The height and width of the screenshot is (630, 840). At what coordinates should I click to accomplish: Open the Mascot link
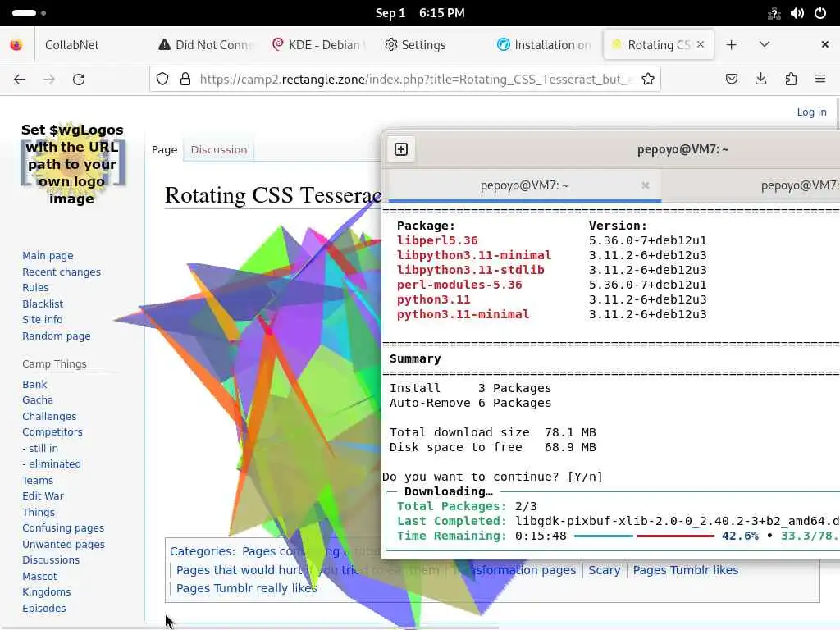pos(39,577)
